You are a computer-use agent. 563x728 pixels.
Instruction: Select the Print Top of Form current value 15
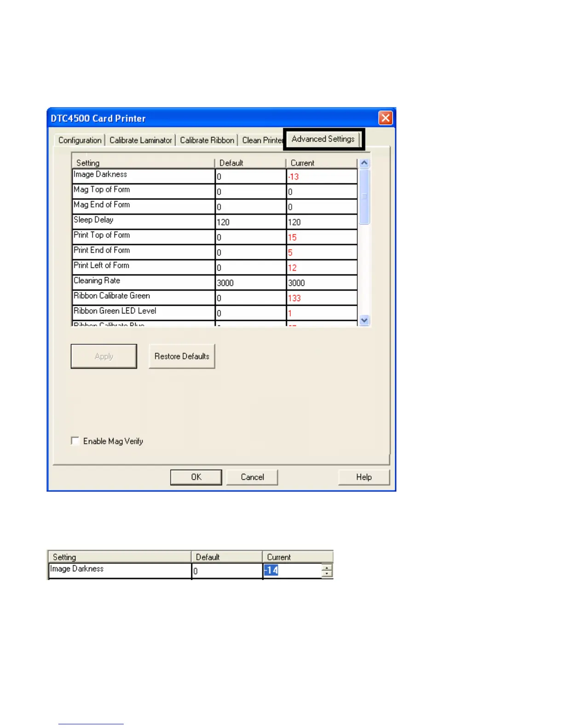(x=322, y=237)
